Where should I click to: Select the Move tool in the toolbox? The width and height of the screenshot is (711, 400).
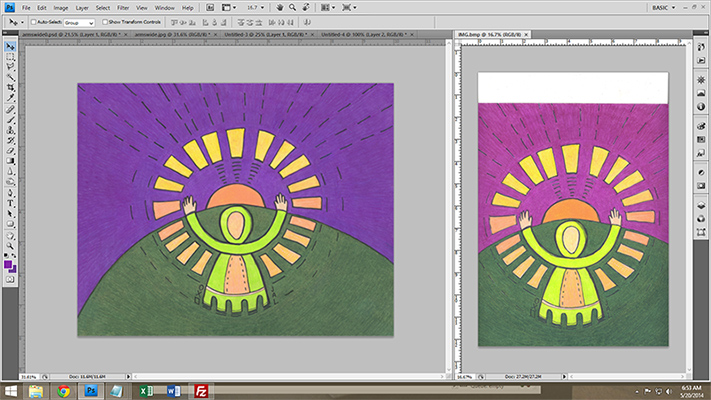coord(10,47)
